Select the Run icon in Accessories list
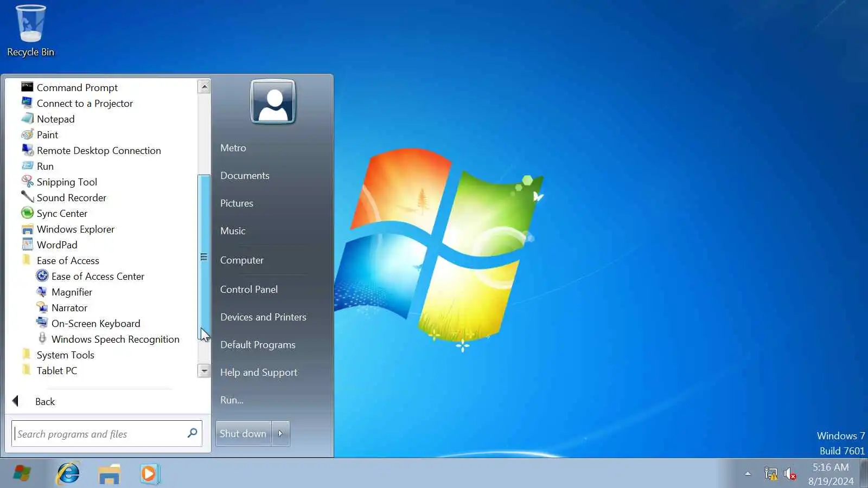 27,165
